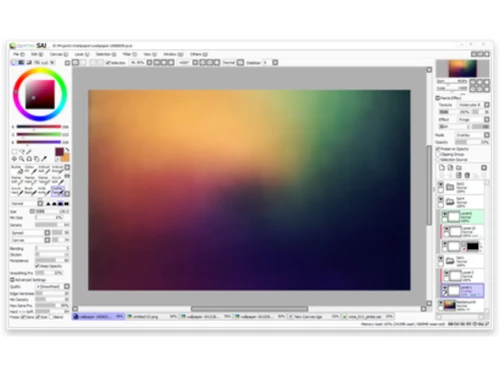
Task: Toggle the pressure Blend checkbox
Action: tap(51, 317)
